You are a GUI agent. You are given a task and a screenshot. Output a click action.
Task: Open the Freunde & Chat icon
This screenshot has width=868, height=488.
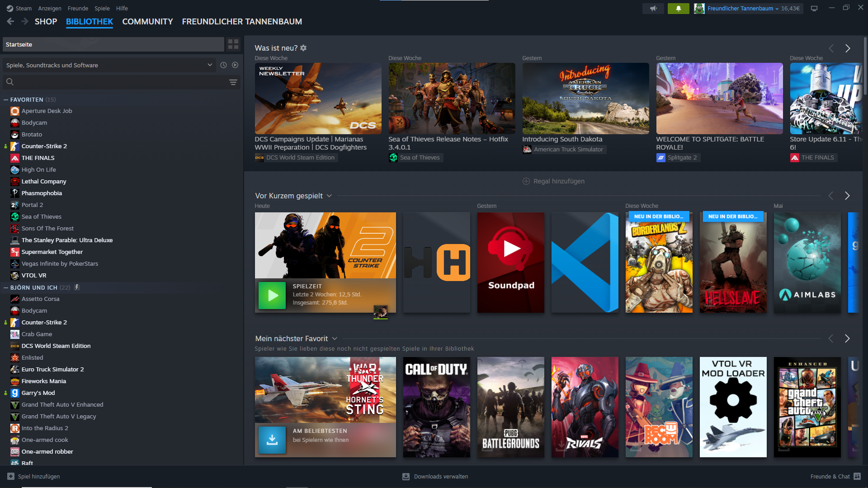click(x=857, y=476)
